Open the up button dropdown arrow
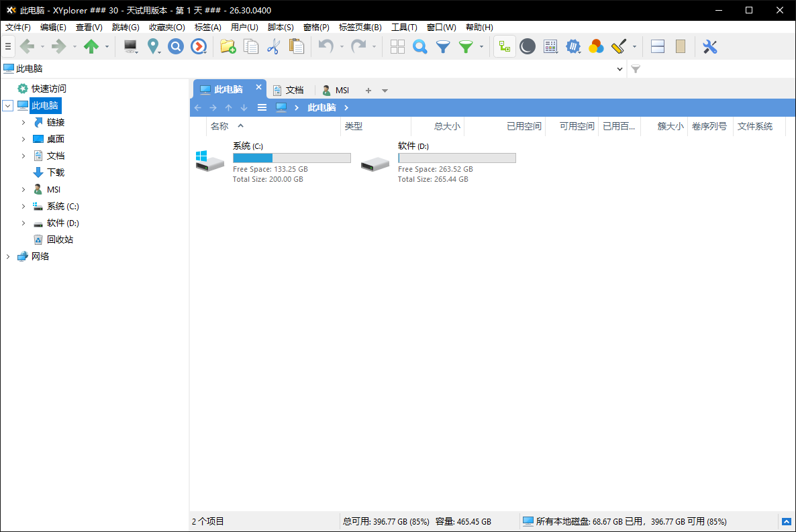Image resolution: width=796 pixels, height=532 pixels. (107, 47)
